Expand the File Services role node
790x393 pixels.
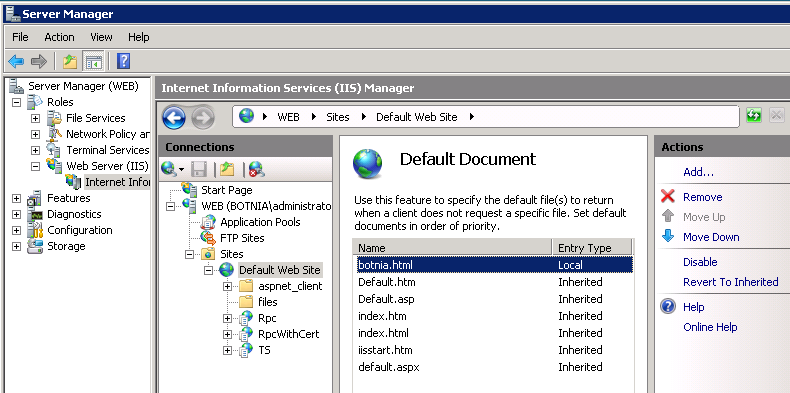(35, 118)
